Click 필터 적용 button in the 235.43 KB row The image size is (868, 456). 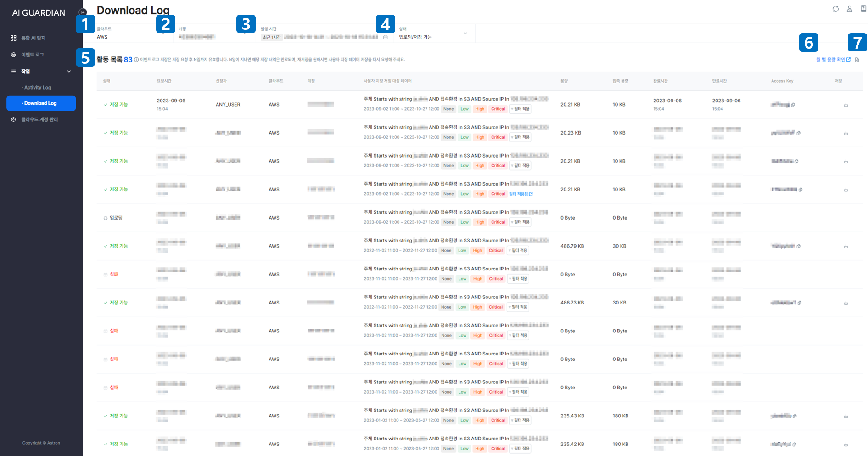pyautogui.click(x=520, y=420)
